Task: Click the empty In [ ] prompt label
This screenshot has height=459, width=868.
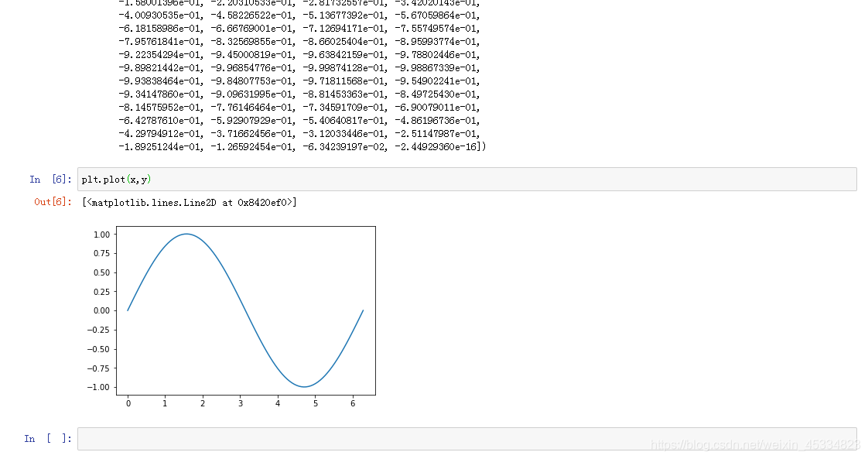Action: tap(48, 439)
